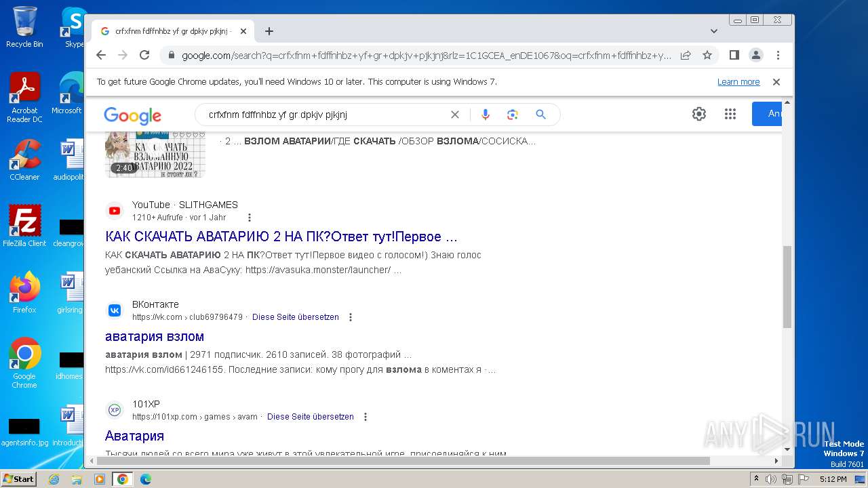868x488 pixels.
Task: Search by image with Lens icon
Action: point(513,115)
